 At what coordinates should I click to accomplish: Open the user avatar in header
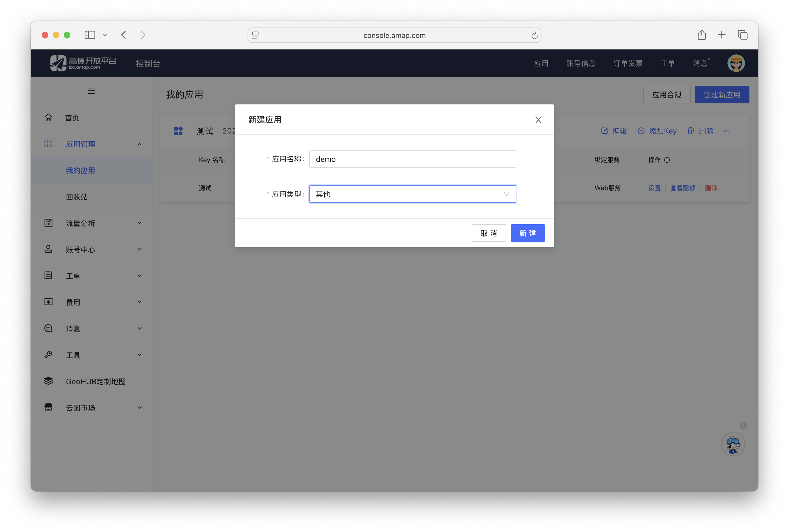coord(736,63)
